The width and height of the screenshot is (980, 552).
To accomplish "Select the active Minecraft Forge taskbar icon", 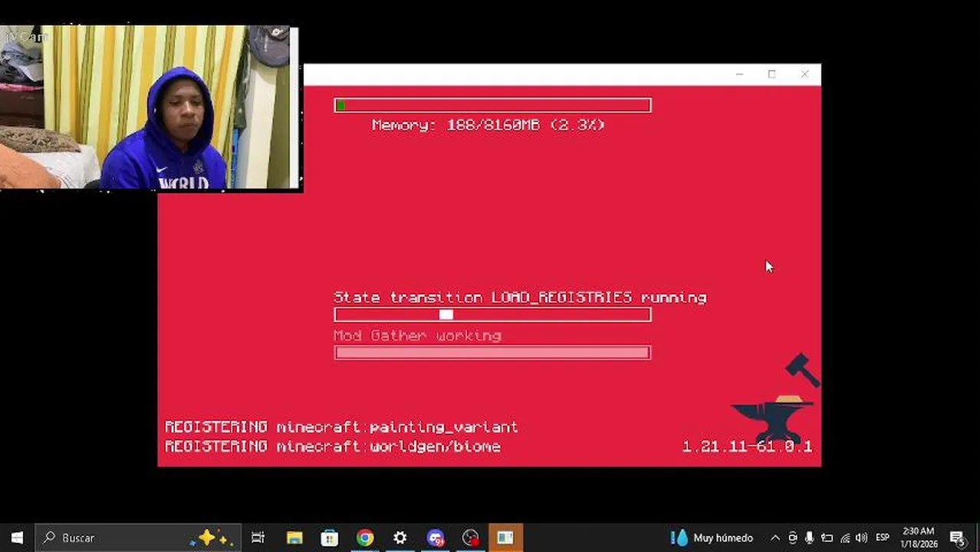I will 505,537.
